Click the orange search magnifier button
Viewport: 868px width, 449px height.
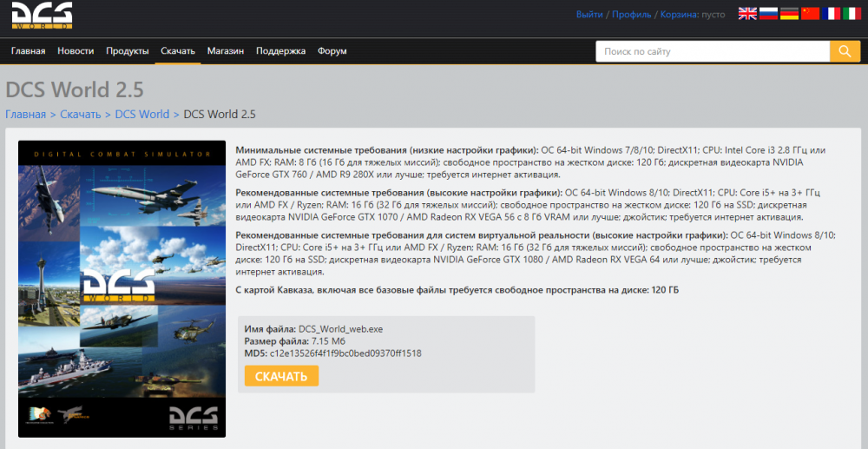(x=845, y=51)
